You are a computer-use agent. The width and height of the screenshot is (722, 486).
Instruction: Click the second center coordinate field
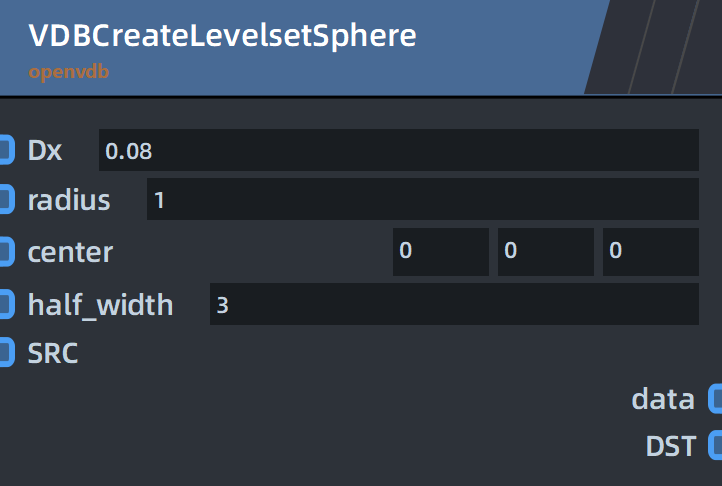pos(546,252)
